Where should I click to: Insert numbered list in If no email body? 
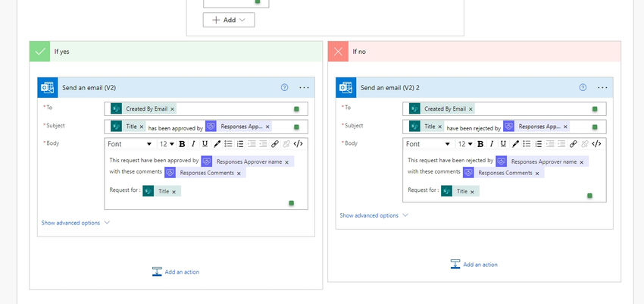pyautogui.click(x=539, y=144)
